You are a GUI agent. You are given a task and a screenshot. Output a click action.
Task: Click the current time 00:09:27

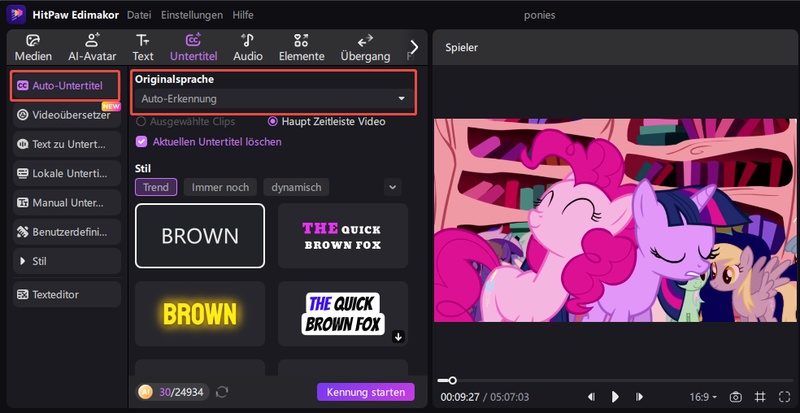point(460,397)
